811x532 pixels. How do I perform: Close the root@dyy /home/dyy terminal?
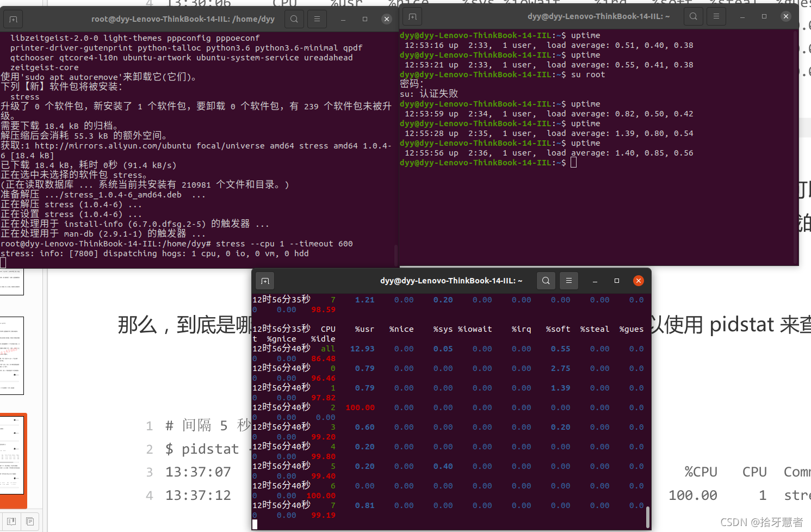point(387,19)
